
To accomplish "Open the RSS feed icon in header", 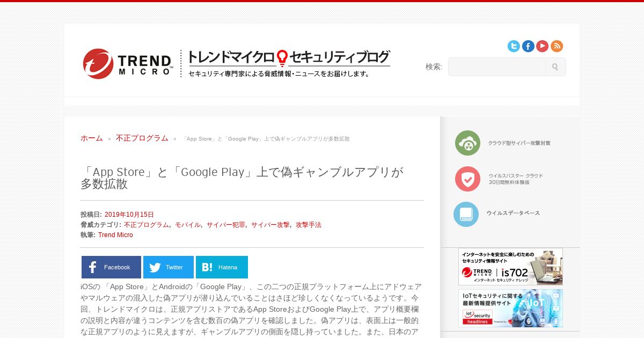I will [x=557, y=46].
